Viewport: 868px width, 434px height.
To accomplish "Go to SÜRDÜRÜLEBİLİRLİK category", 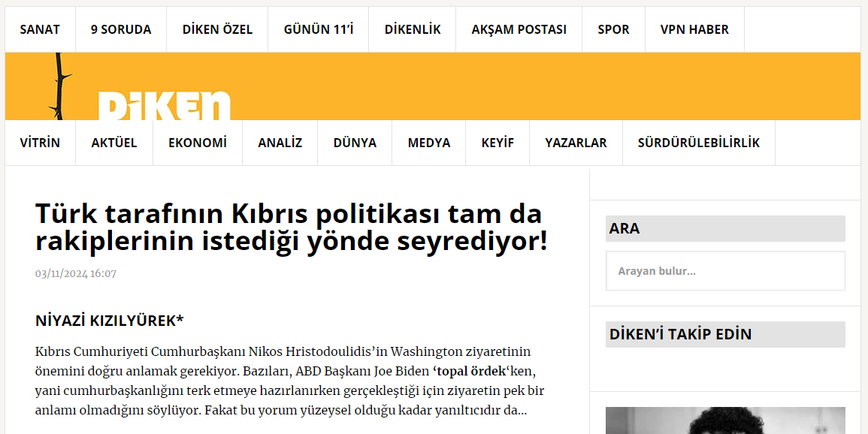I will point(699,143).
